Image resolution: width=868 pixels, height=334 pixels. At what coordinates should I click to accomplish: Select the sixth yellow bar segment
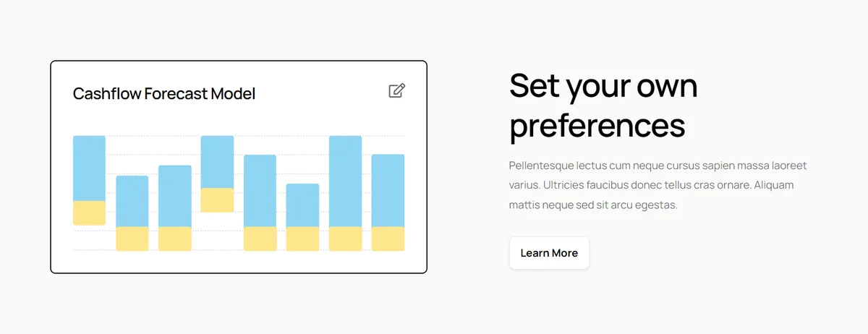[302, 239]
